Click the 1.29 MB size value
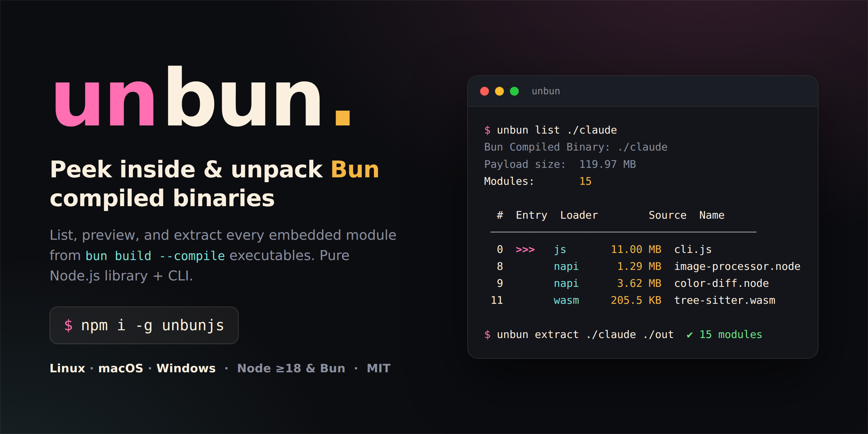 click(639, 267)
